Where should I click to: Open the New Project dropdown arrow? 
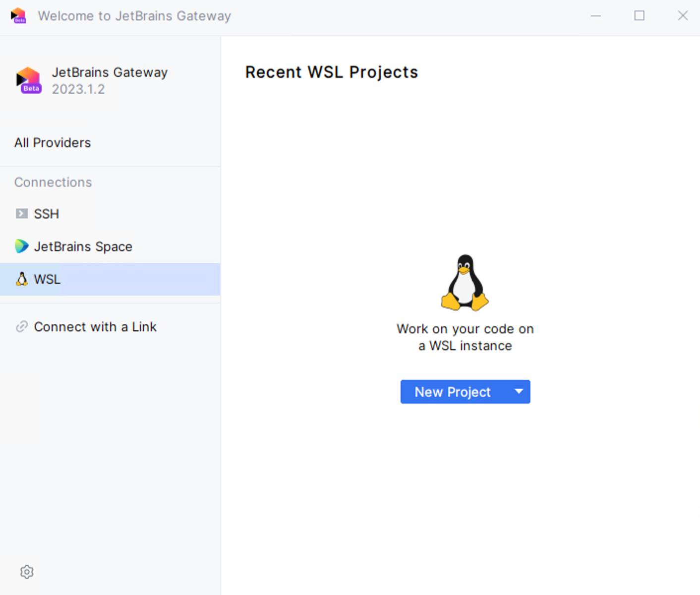(x=519, y=392)
